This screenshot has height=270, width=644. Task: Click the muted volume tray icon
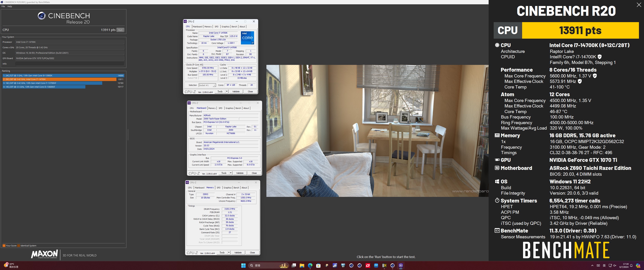point(615,265)
